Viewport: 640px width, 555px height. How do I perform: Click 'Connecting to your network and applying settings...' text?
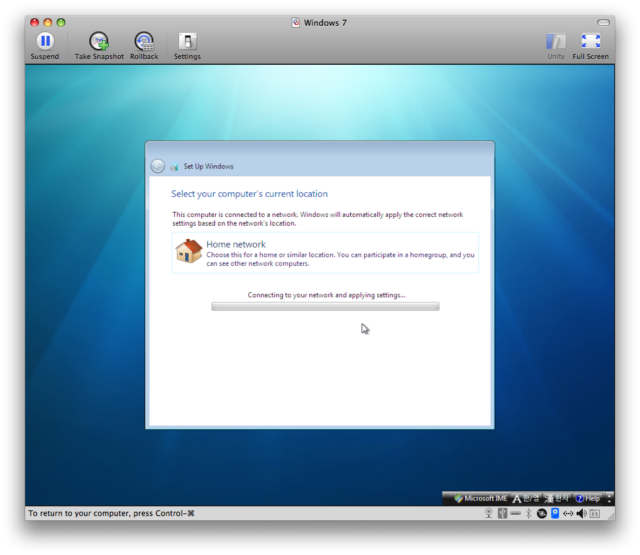pos(327,295)
